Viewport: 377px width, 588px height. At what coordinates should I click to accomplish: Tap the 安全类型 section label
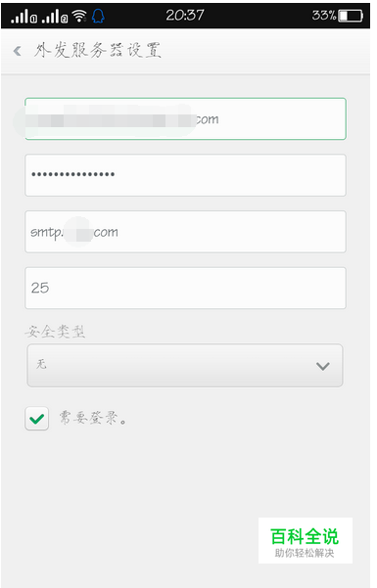click(x=55, y=332)
